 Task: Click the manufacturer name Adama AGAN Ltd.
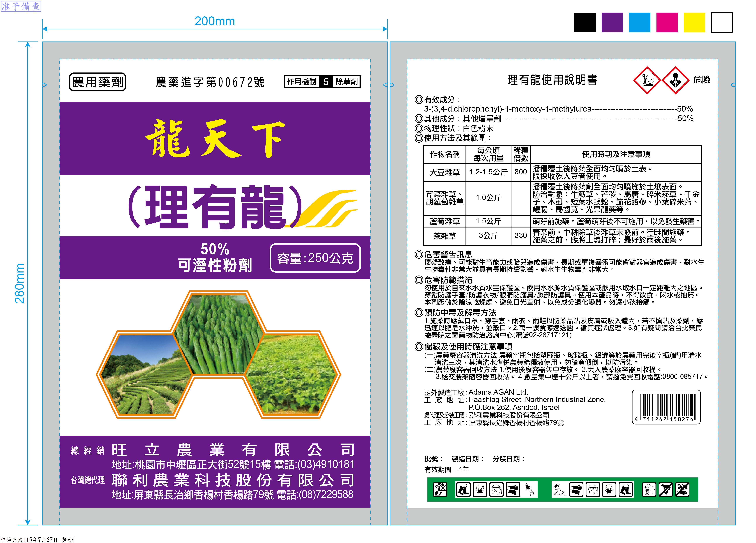coord(498,392)
